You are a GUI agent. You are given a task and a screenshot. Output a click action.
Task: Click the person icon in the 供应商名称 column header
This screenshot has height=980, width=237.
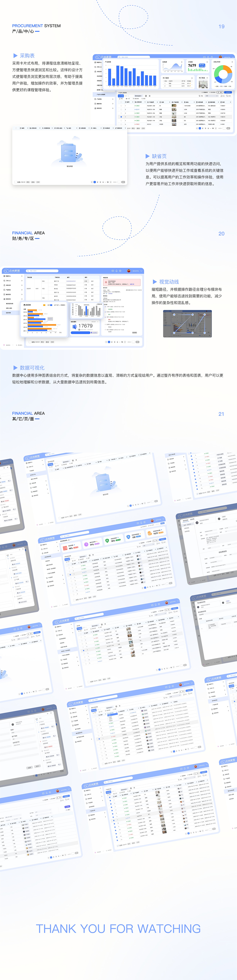pyautogui.click(x=43, y=128)
